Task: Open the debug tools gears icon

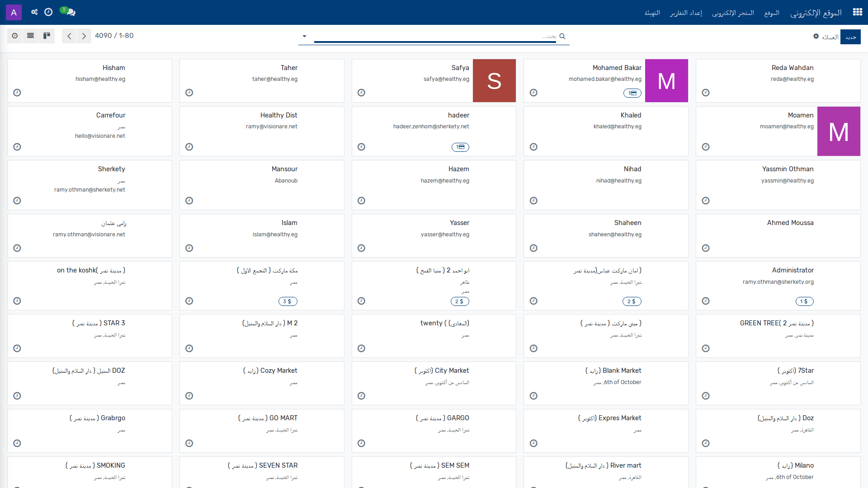Action: [34, 12]
